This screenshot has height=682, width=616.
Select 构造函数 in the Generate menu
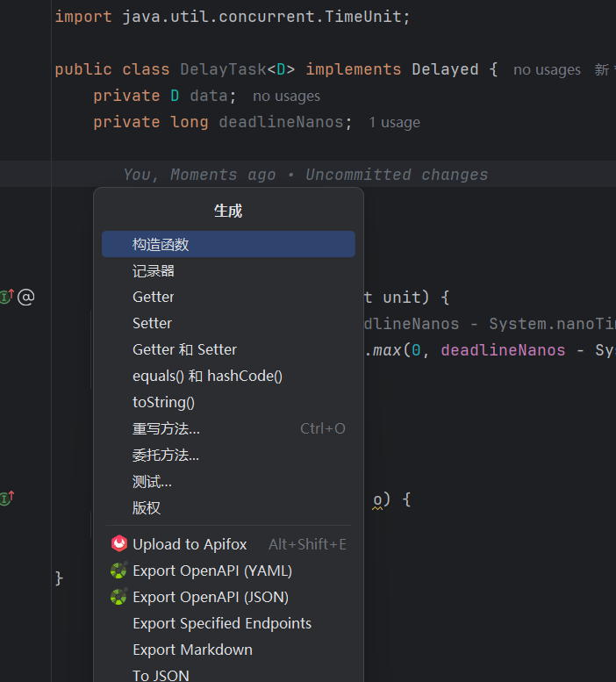pos(228,244)
